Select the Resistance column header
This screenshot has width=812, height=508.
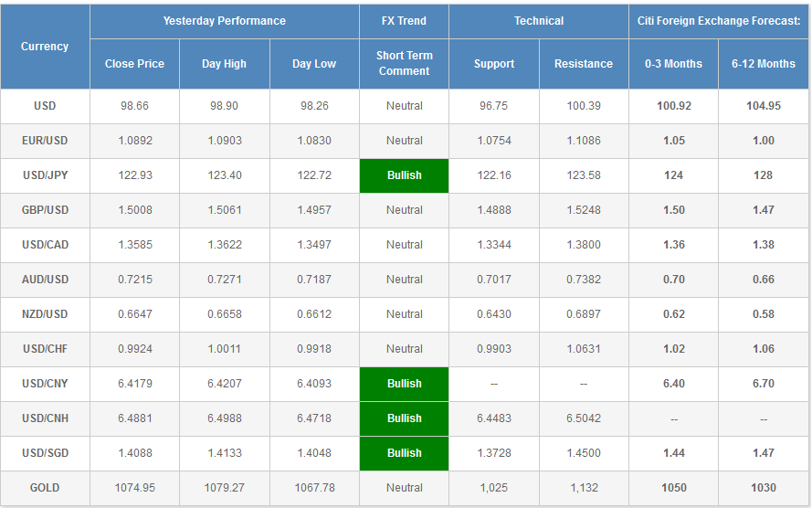click(584, 64)
